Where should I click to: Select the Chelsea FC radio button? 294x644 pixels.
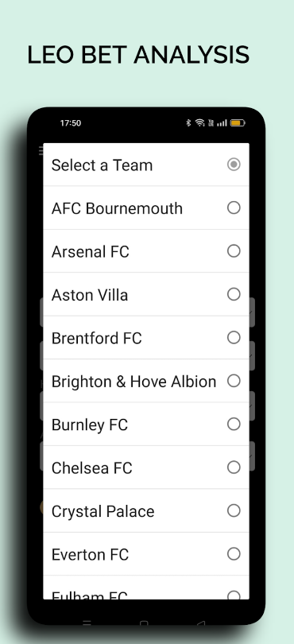pyautogui.click(x=234, y=467)
